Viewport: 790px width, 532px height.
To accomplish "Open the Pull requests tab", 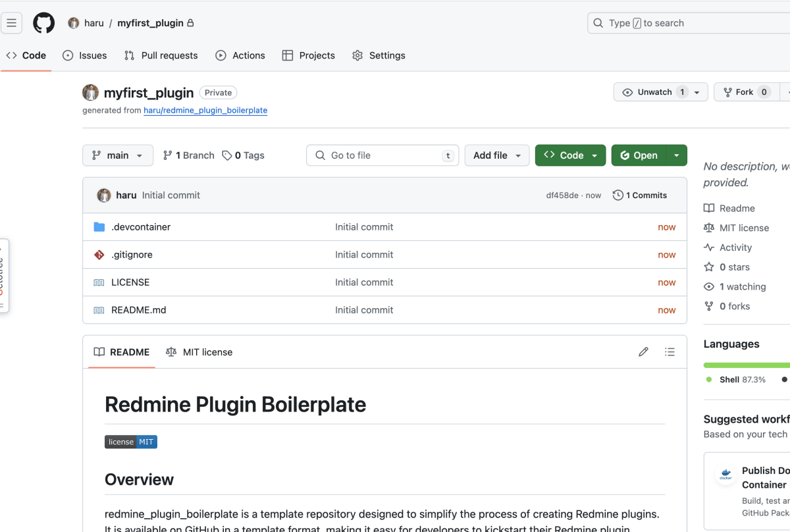I will pos(161,55).
